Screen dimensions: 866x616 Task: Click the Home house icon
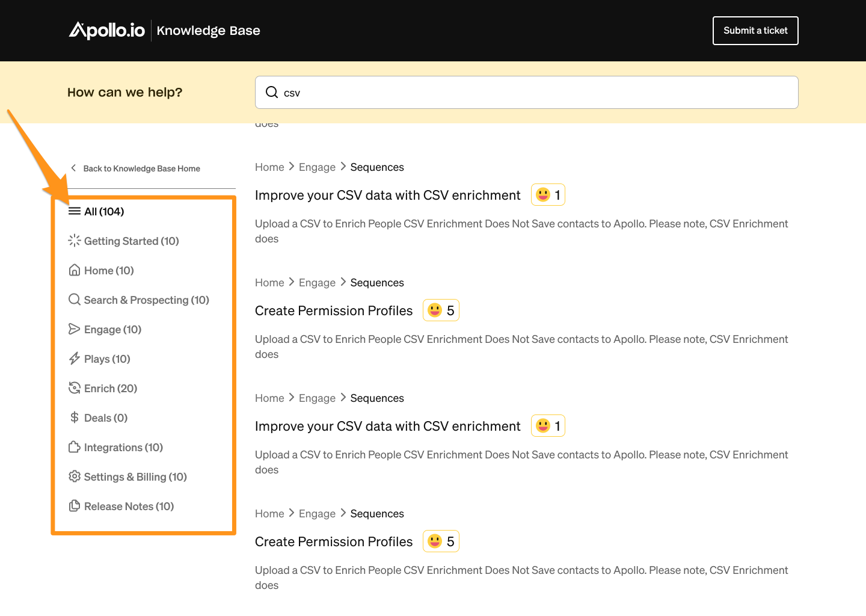75,270
